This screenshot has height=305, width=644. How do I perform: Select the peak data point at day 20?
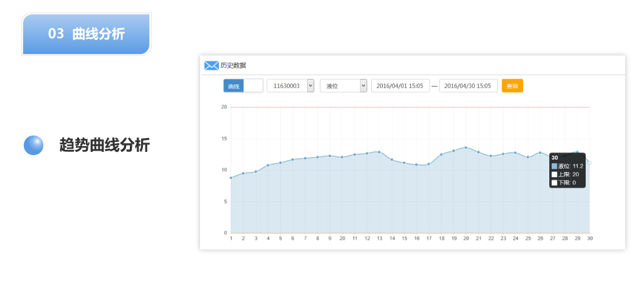pos(465,147)
